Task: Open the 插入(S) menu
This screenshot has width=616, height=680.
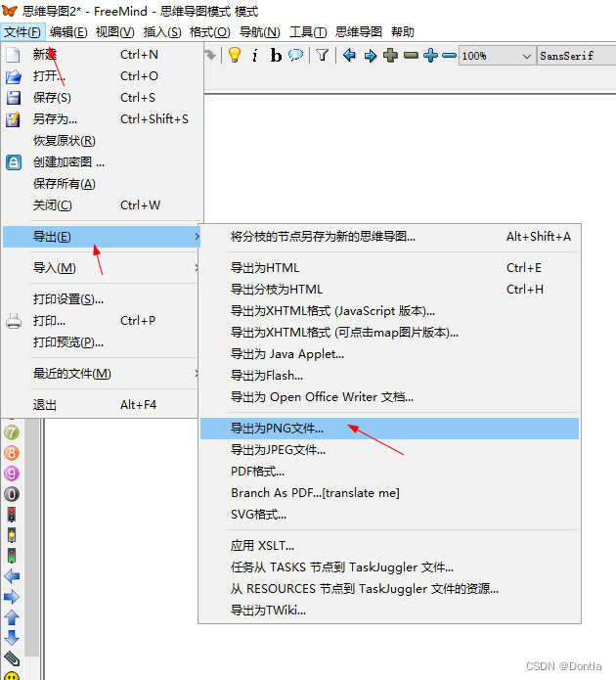Action: [x=162, y=32]
